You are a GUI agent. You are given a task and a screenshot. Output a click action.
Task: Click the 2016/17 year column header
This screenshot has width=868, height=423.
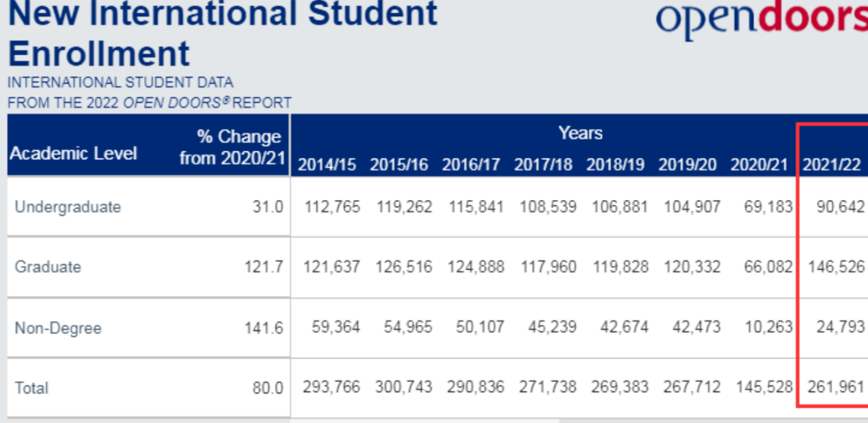471,165
